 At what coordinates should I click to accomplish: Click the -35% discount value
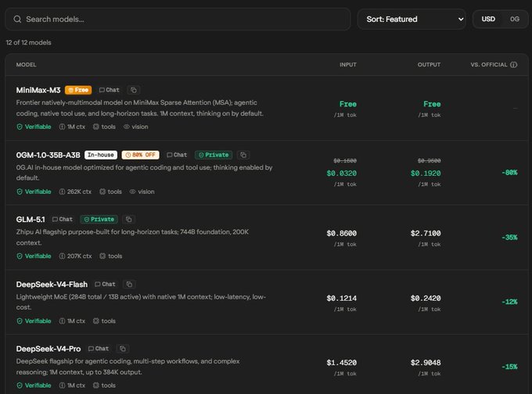pyautogui.click(x=509, y=238)
